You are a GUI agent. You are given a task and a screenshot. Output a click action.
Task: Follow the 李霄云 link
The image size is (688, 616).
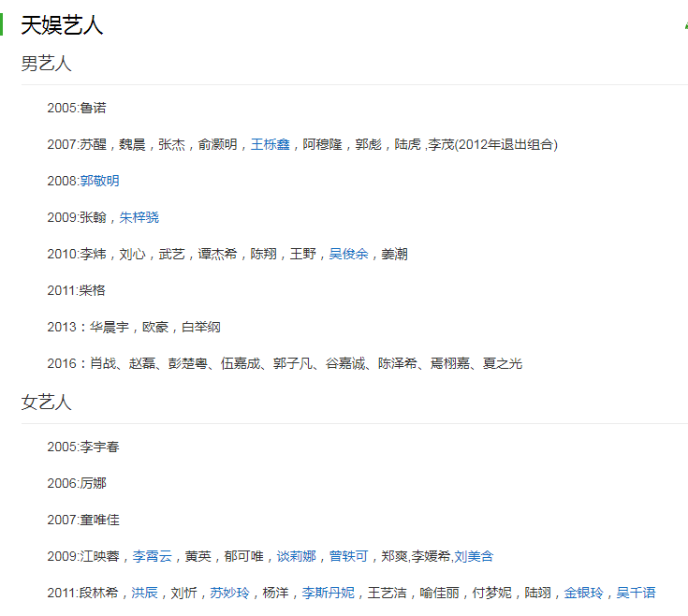(153, 556)
